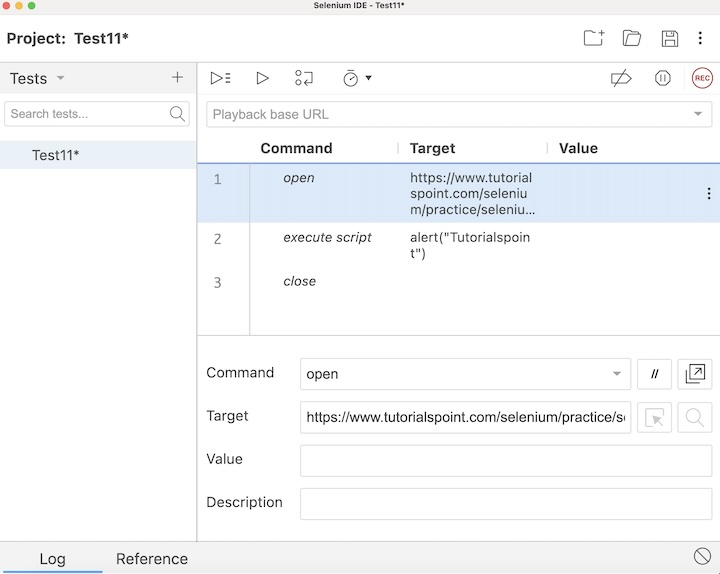720x574 pixels.
Task: Click the Step over current command icon
Action: coord(304,78)
